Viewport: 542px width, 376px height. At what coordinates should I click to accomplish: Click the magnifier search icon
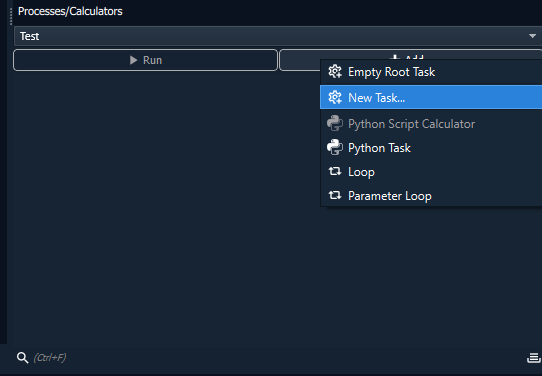22,358
